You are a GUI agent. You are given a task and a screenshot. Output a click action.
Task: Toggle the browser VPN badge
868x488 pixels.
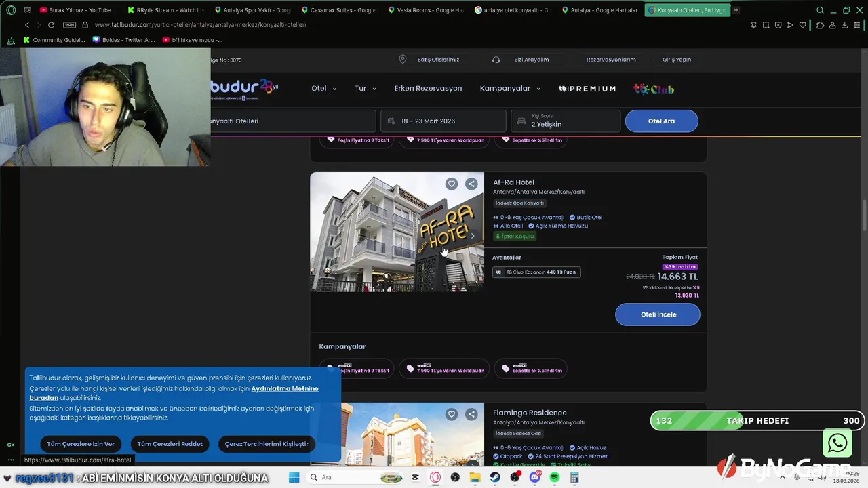69,25
